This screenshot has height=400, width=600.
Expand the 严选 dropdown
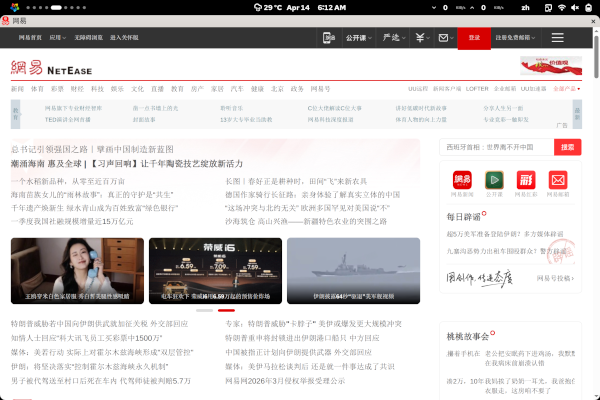pos(394,38)
